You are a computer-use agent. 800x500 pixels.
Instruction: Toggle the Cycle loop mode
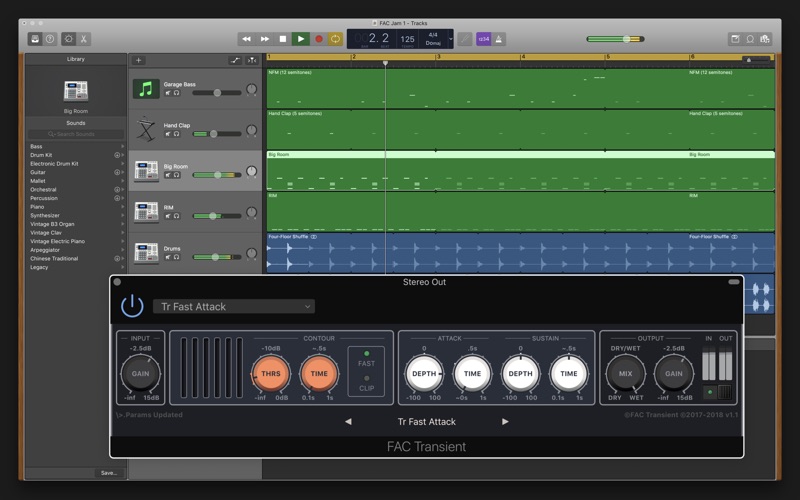point(335,39)
